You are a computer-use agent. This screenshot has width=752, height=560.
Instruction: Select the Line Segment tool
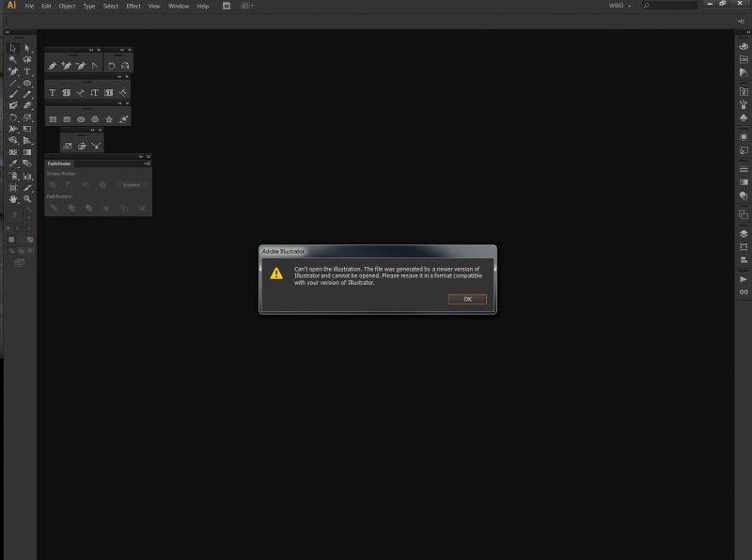pos(12,83)
